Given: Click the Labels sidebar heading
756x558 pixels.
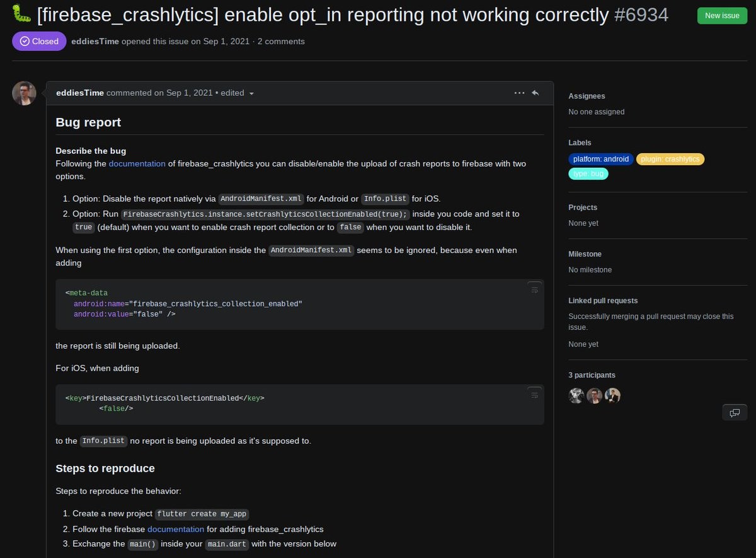Looking at the screenshot, I should click(580, 142).
